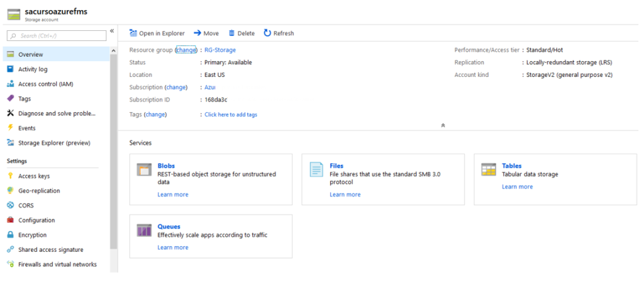Open the Files service link

(336, 166)
